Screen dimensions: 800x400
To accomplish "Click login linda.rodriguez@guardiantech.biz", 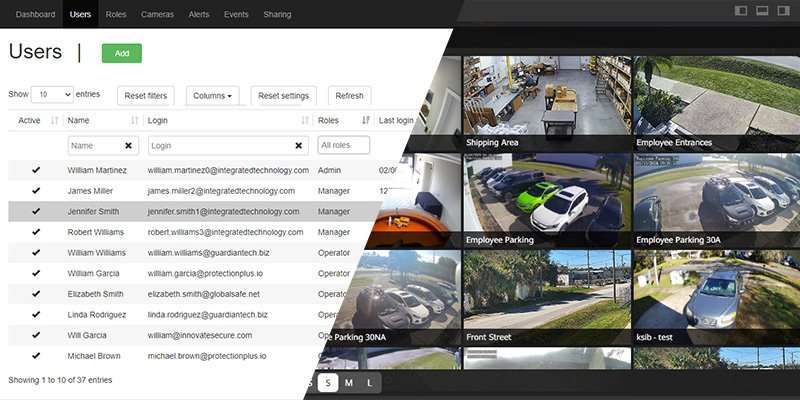I will coord(208,315).
